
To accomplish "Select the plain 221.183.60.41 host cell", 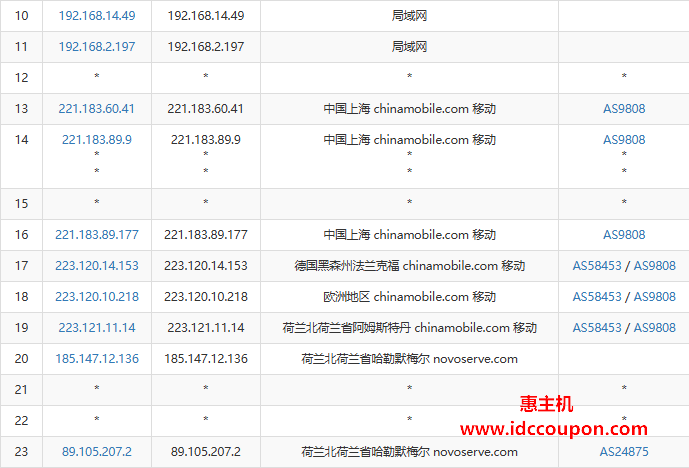I will click(206, 109).
